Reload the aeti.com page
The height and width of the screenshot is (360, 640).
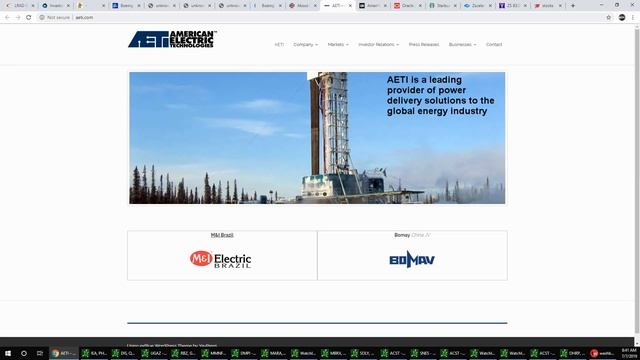tap(29, 18)
